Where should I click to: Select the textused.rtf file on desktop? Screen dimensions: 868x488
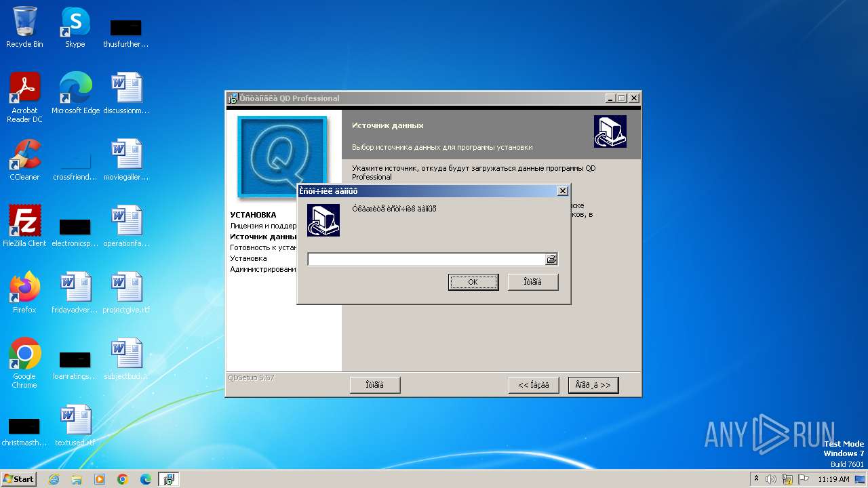tap(75, 426)
